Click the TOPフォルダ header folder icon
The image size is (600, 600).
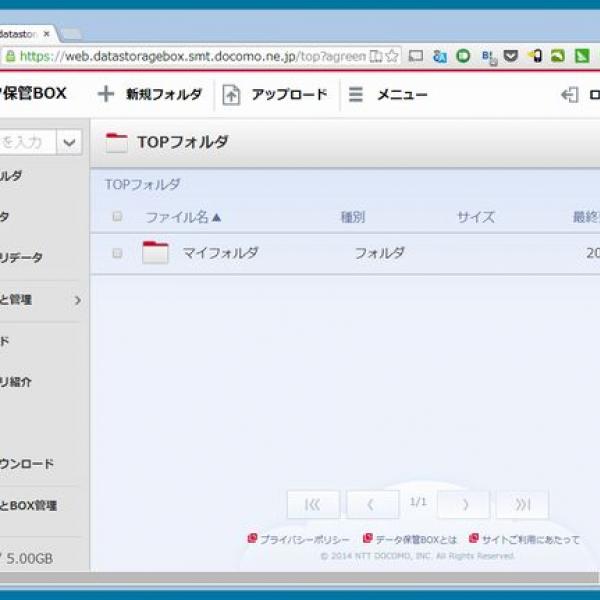117,143
